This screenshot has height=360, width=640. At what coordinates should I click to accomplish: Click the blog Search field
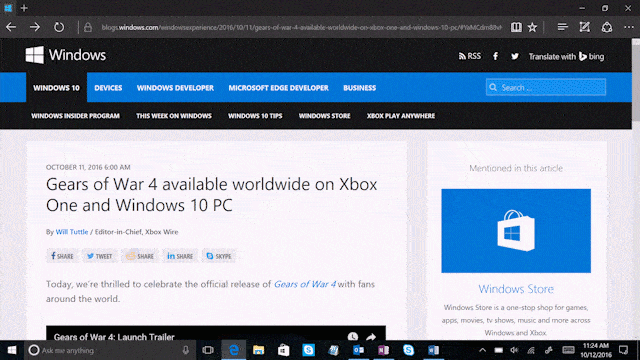(x=546, y=87)
